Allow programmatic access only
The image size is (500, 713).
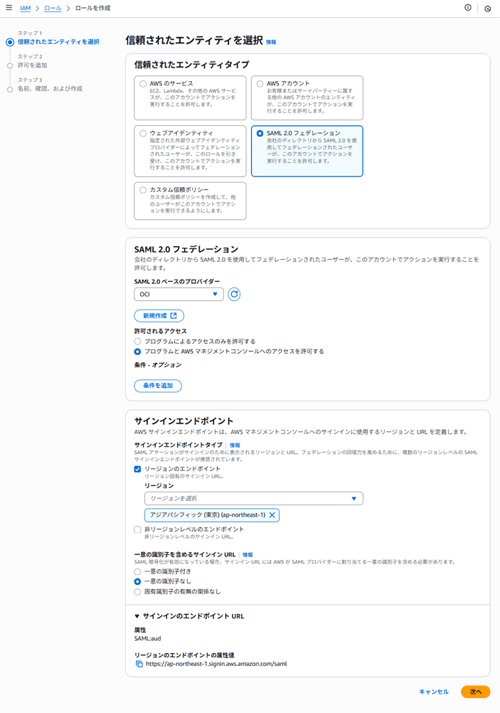(x=137, y=341)
